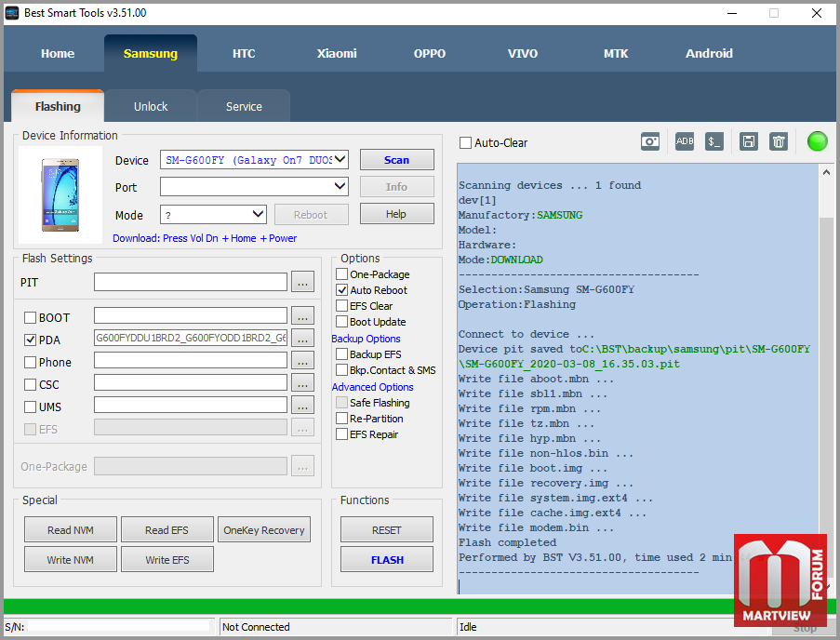
Task: Click the Write NVM button
Action: [x=70, y=559]
